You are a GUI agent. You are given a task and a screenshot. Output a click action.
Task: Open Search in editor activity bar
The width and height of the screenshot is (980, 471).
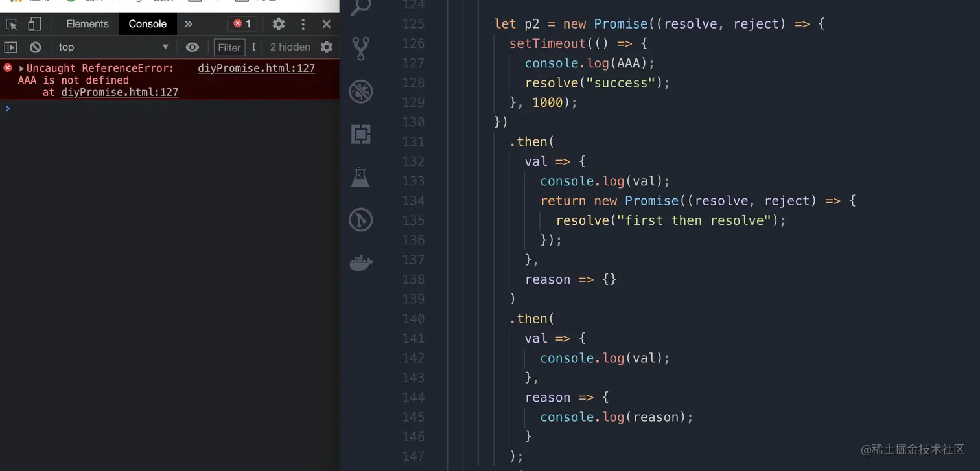[361, 6]
